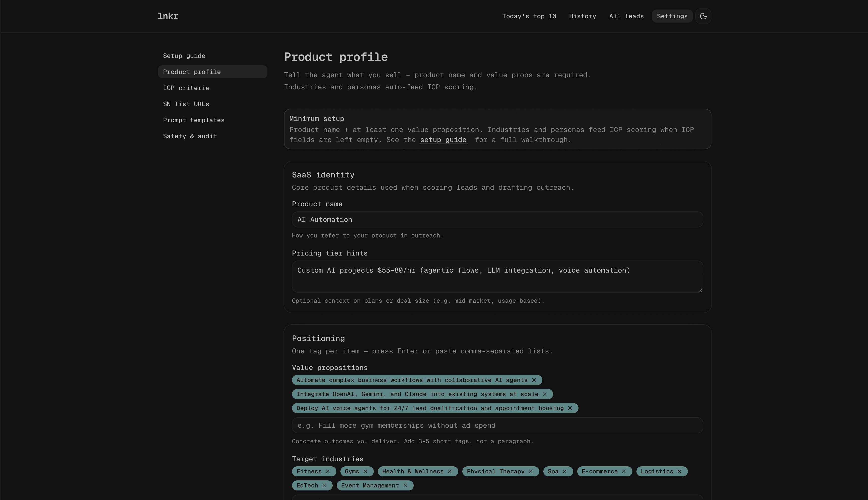Open Setup guide in the sidebar
Screen dimensions: 868x500
212,56
